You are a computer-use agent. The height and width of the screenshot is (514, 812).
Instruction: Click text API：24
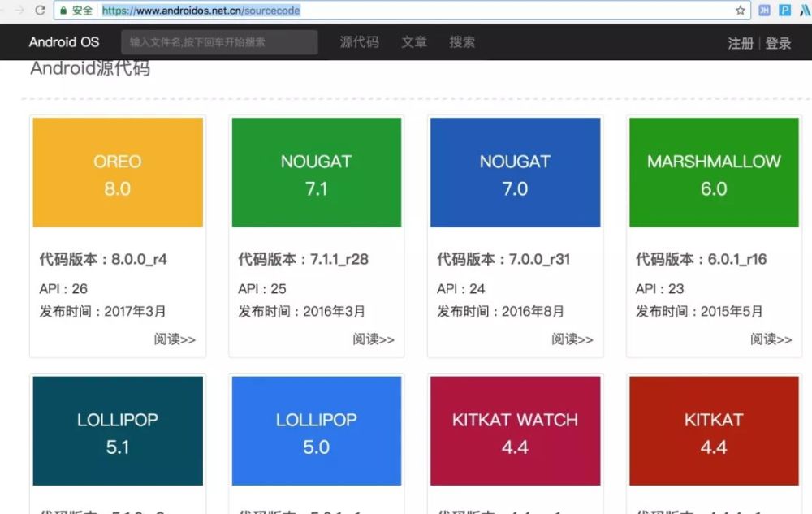click(x=461, y=288)
